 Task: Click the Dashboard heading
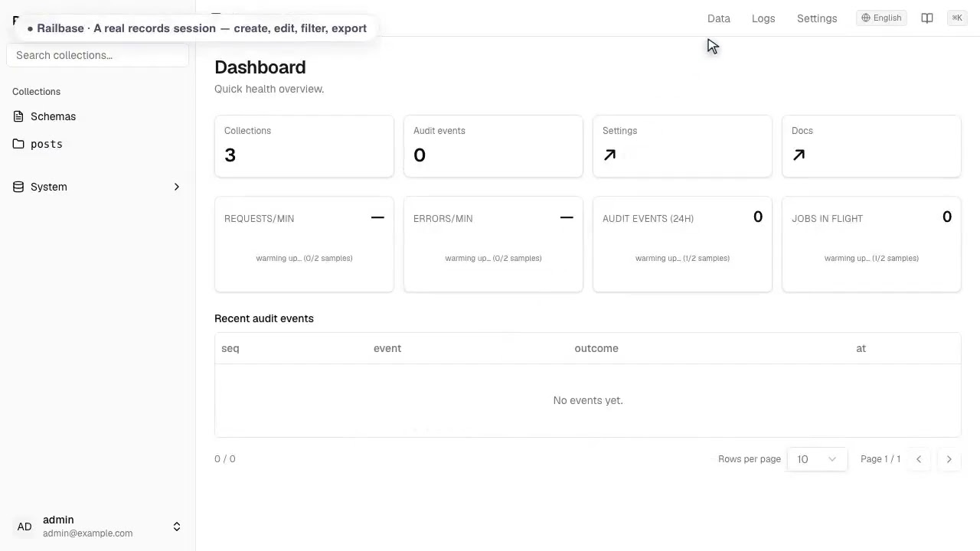tap(260, 67)
